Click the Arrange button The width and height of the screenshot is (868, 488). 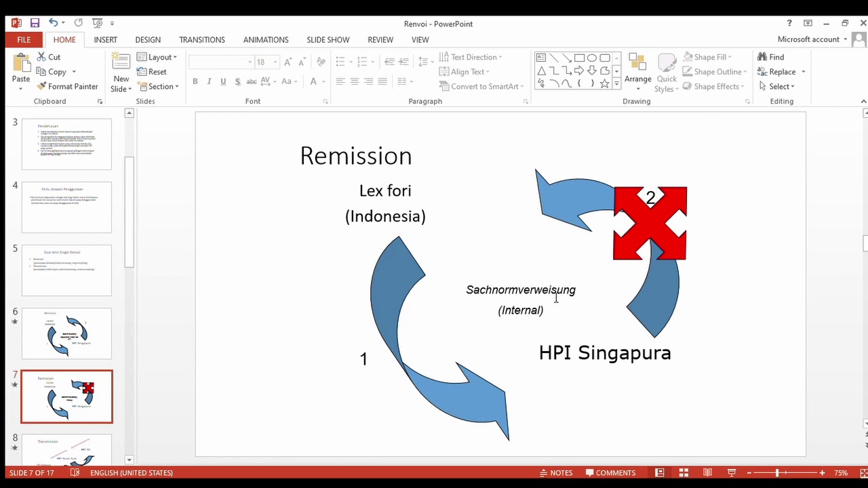click(x=637, y=73)
